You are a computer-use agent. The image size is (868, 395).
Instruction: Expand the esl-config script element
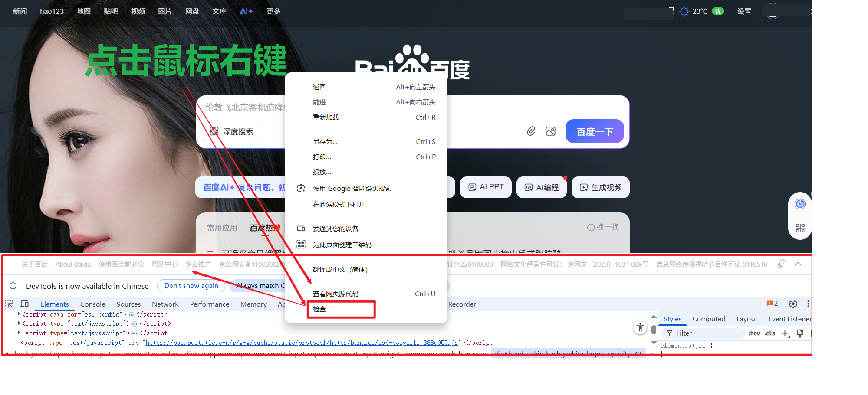tap(18, 314)
